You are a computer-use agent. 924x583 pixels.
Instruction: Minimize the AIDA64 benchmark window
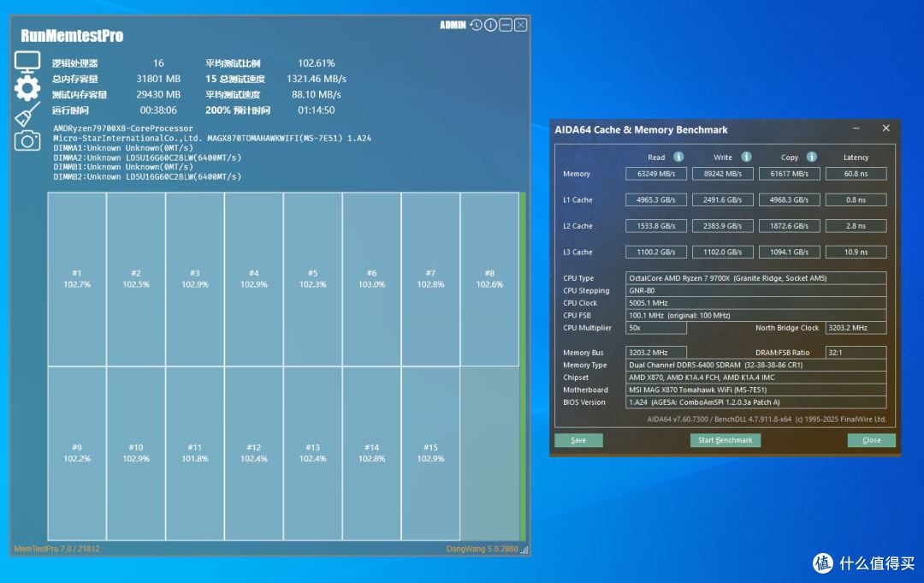[856, 128]
